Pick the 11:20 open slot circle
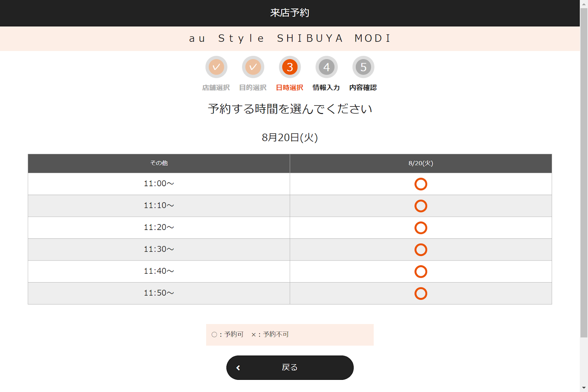 pyautogui.click(x=420, y=228)
